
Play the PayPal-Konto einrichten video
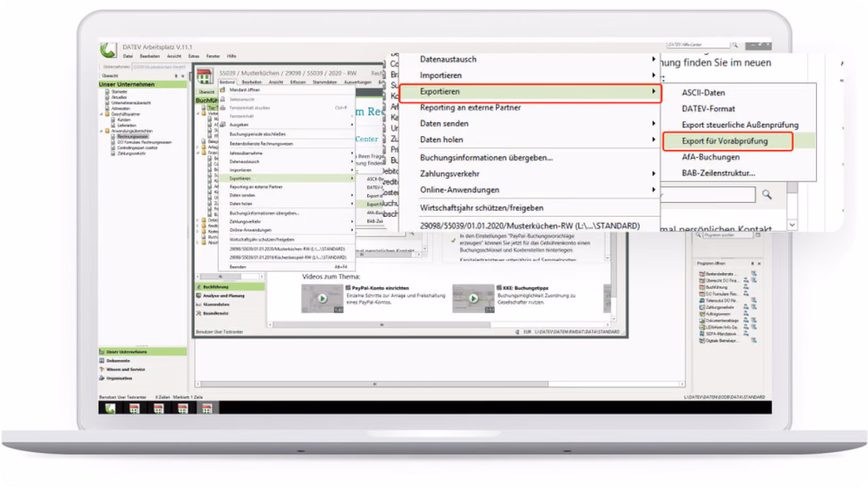coord(322,298)
